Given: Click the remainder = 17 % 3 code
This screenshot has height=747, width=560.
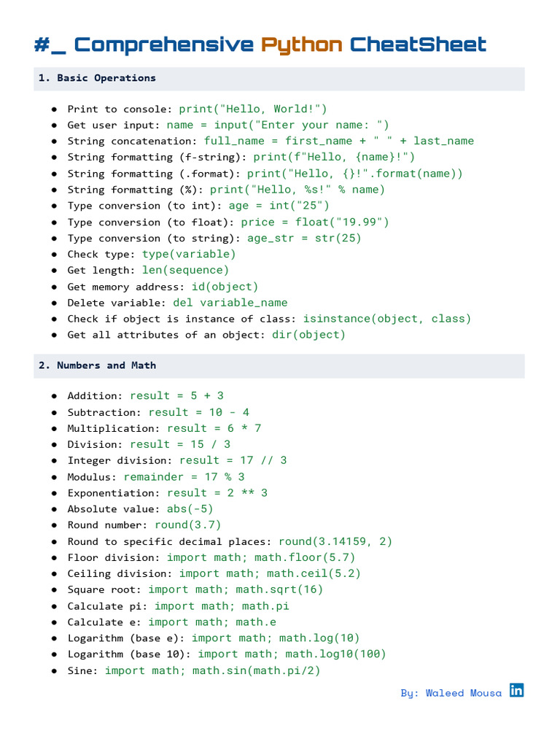Looking at the screenshot, I should 184,477.
